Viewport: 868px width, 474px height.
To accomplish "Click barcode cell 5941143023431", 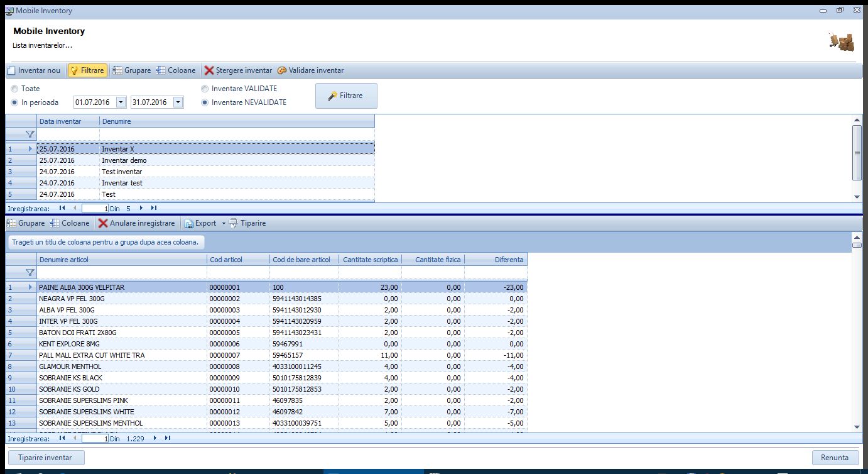I will click(304, 333).
